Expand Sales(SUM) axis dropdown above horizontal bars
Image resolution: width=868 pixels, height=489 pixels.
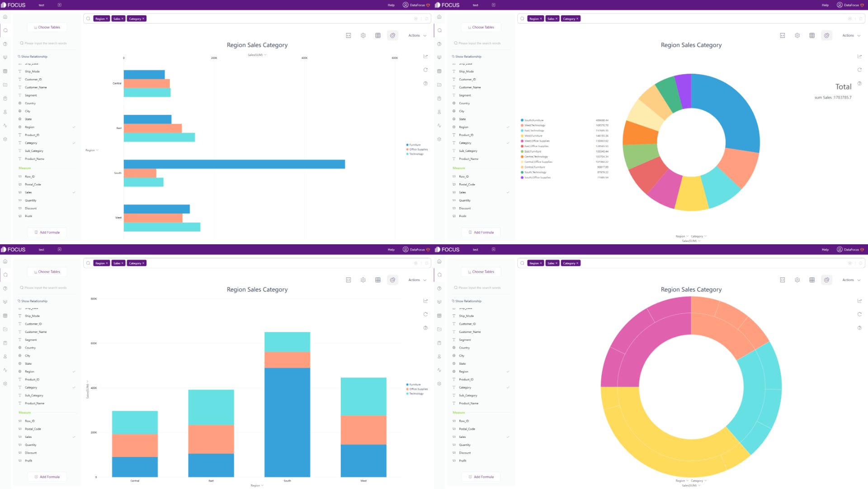point(257,55)
